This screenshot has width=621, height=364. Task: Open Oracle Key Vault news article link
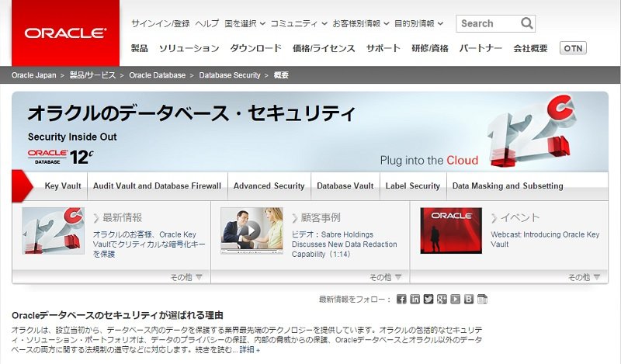(149, 244)
